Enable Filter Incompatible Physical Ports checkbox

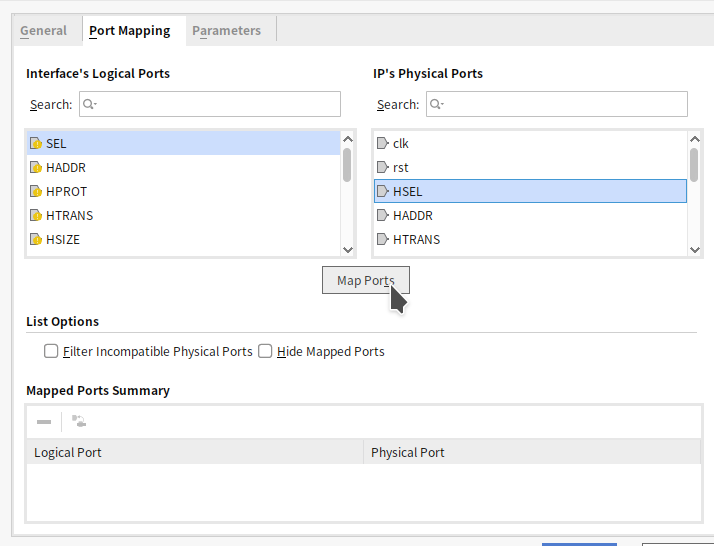pyautogui.click(x=51, y=351)
